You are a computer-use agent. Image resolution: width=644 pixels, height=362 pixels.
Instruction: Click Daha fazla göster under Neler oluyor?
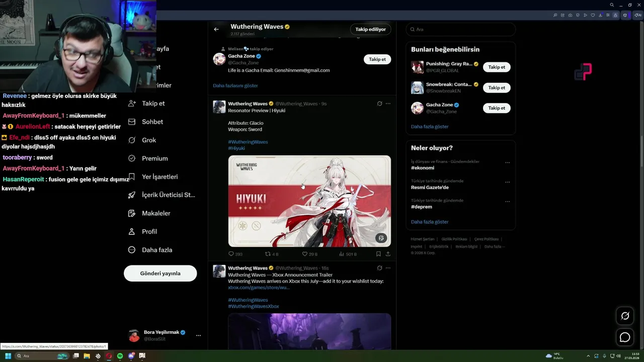(x=430, y=222)
